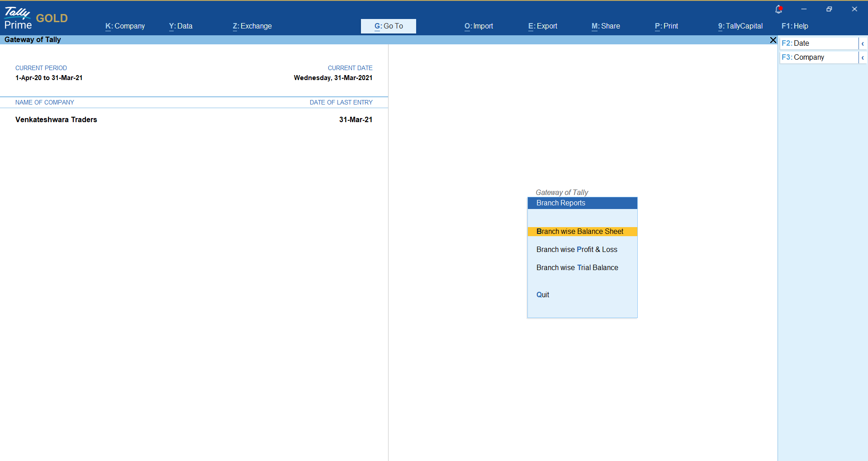Open the M: Share menu
The height and width of the screenshot is (461, 868).
606,26
